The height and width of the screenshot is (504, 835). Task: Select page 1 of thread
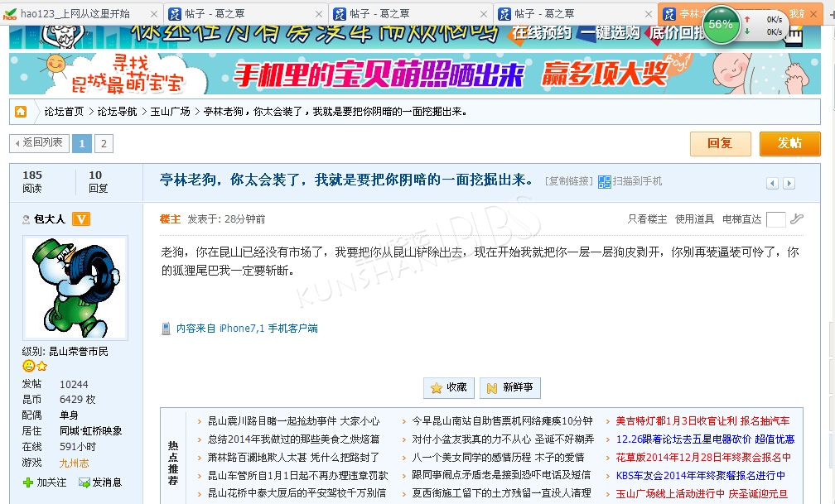click(x=82, y=143)
